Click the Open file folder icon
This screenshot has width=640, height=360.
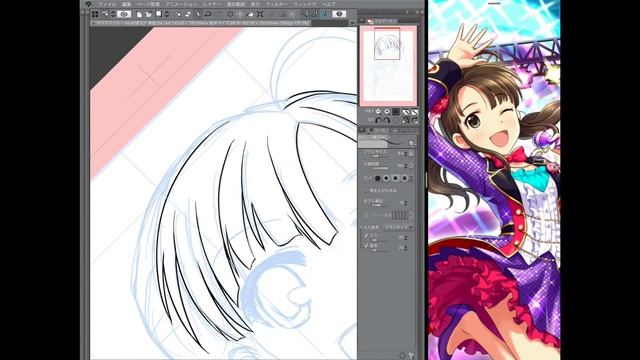(149, 14)
